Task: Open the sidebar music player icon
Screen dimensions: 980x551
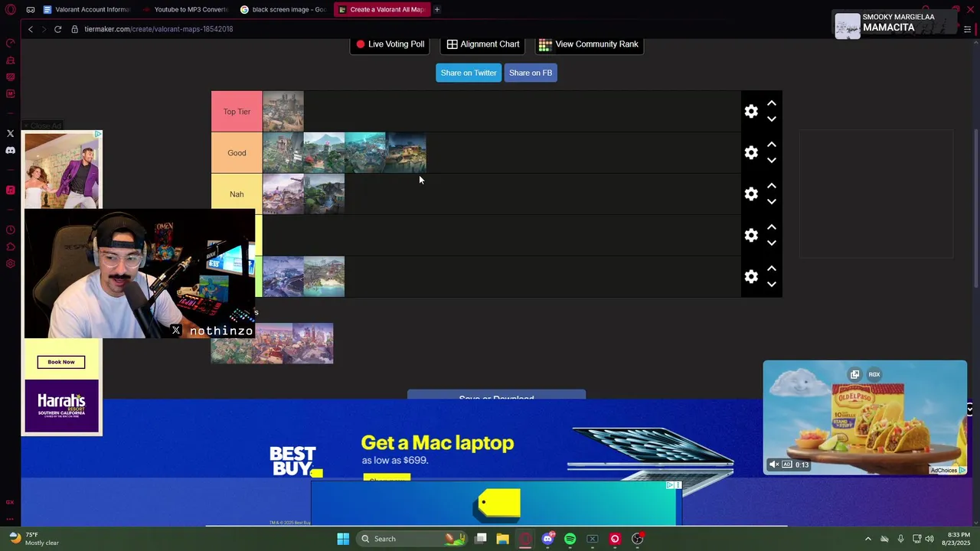Action: click(x=10, y=190)
